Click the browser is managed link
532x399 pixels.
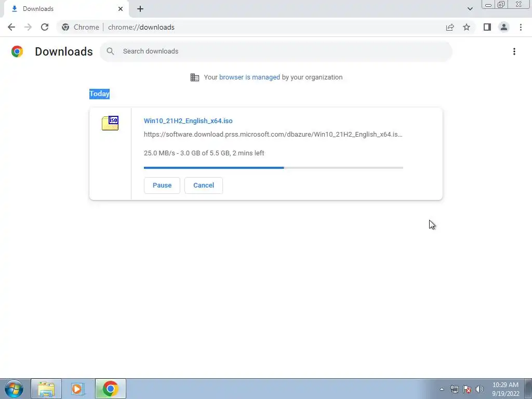(x=249, y=77)
